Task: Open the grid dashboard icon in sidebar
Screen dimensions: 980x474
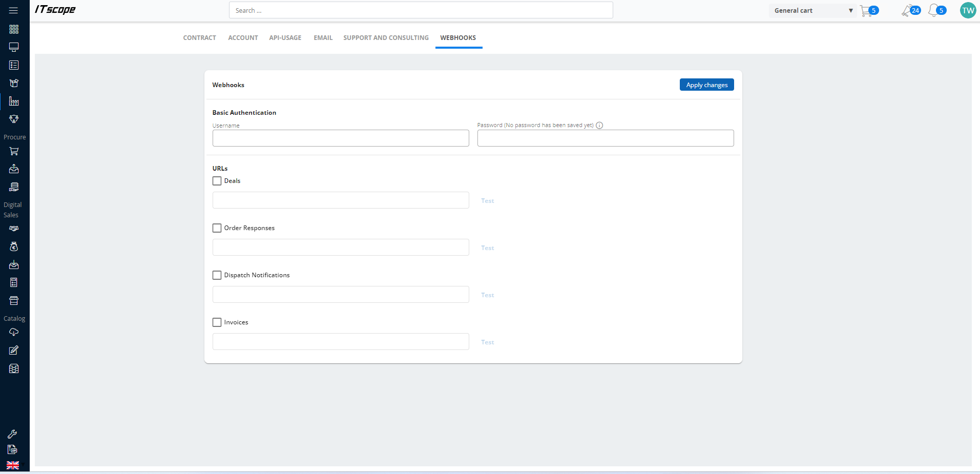Action: coord(14,29)
